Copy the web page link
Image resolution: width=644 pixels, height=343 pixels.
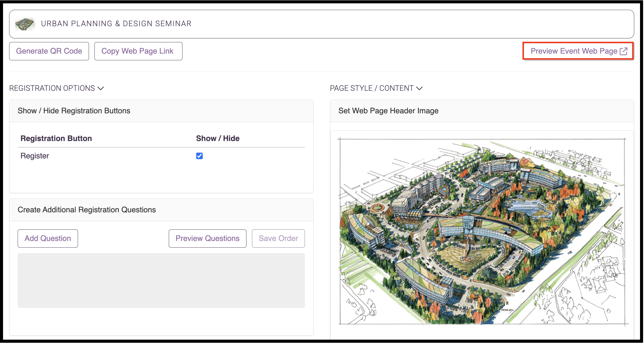pos(138,51)
